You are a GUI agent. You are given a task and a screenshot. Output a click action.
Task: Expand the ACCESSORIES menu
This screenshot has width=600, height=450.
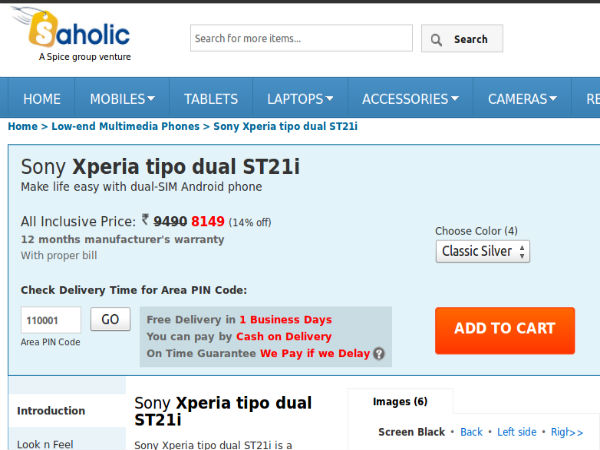click(x=410, y=99)
